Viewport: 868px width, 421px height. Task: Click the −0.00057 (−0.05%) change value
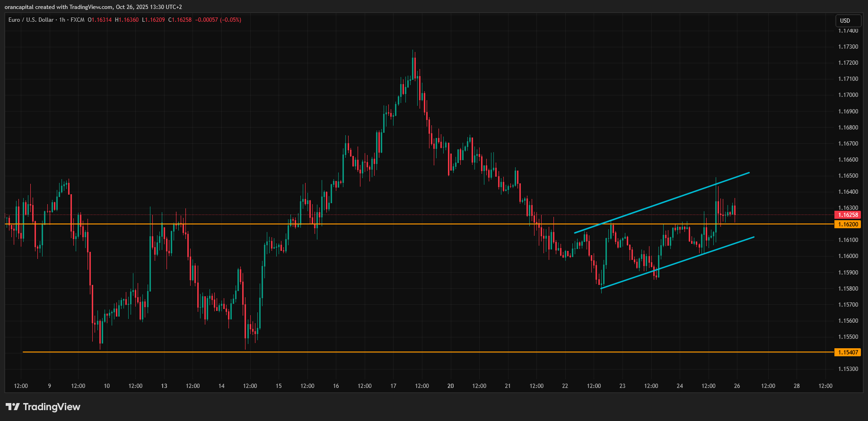coord(218,20)
